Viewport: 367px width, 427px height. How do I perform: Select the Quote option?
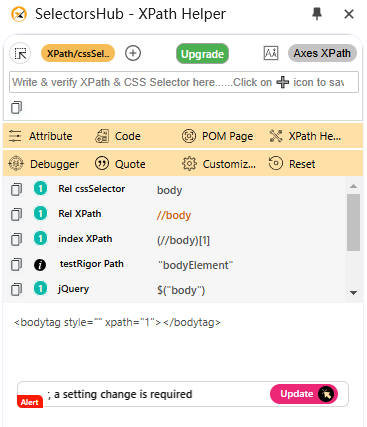coord(120,164)
